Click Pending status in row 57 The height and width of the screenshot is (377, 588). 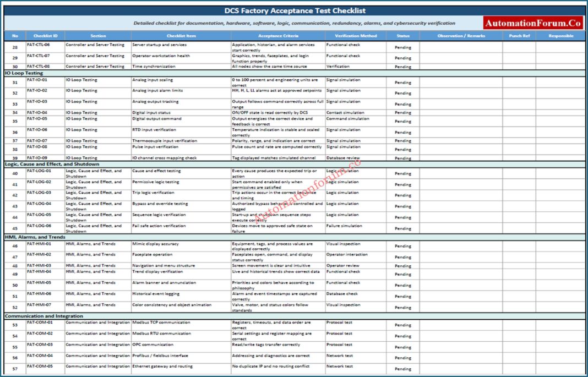403,369
